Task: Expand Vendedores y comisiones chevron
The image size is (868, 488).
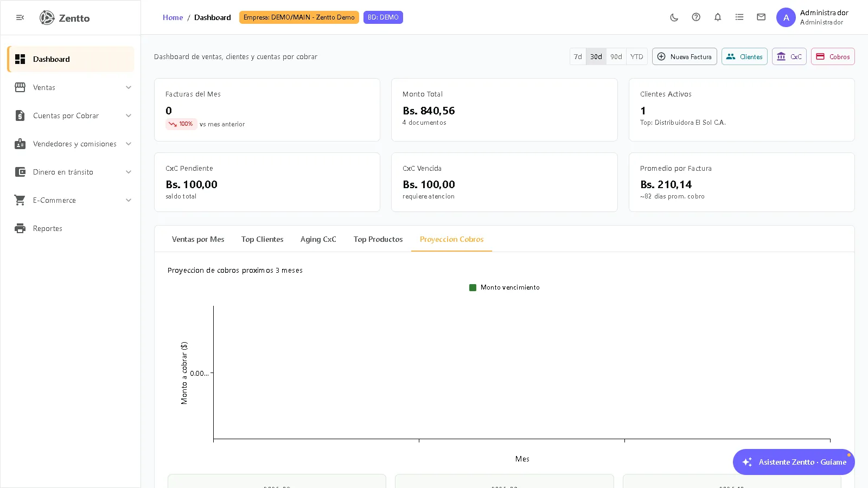Action: 129,144
